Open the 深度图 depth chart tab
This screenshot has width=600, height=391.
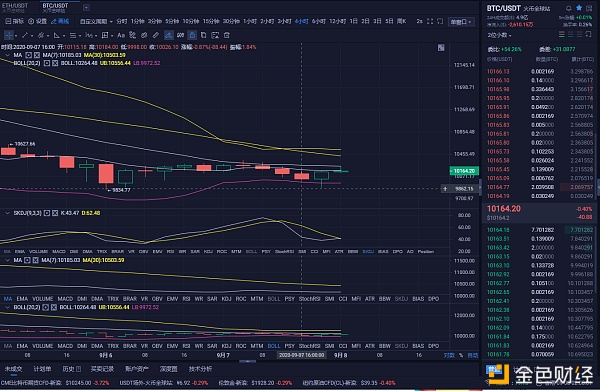(168, 369)
